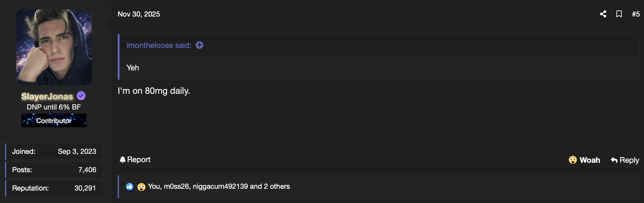Open the post permalink #5
Screen dimensions: 644x203
(x=636, y=14)
